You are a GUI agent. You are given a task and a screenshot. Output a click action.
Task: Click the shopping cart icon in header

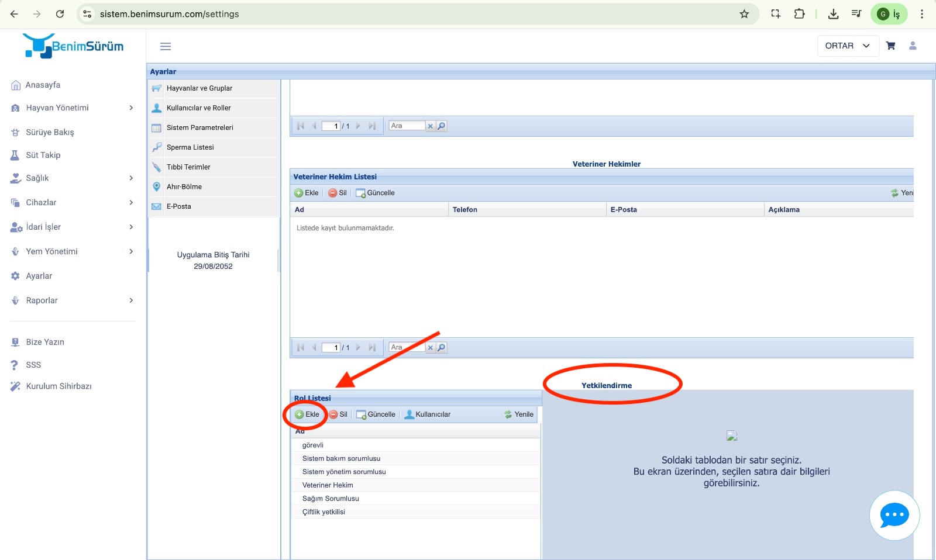click(x=890, y=46)
